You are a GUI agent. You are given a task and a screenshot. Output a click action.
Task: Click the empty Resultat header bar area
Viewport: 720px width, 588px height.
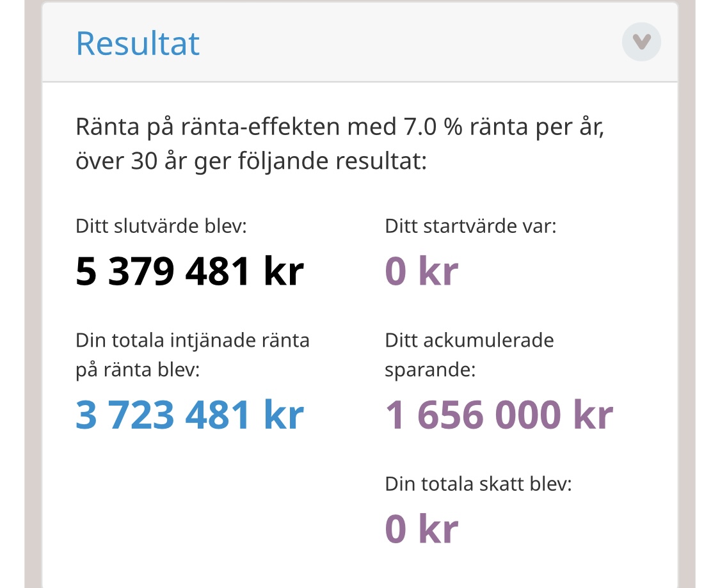410,43
